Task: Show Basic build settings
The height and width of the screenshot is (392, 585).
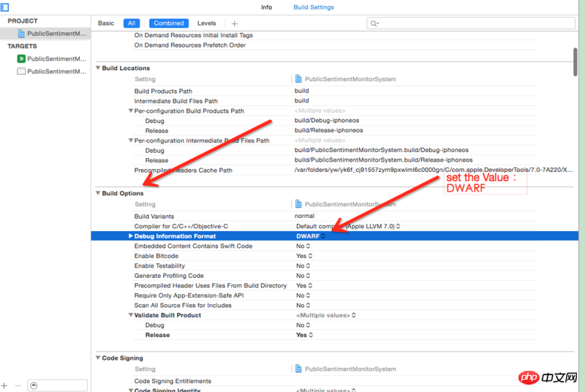Action: 106,23
